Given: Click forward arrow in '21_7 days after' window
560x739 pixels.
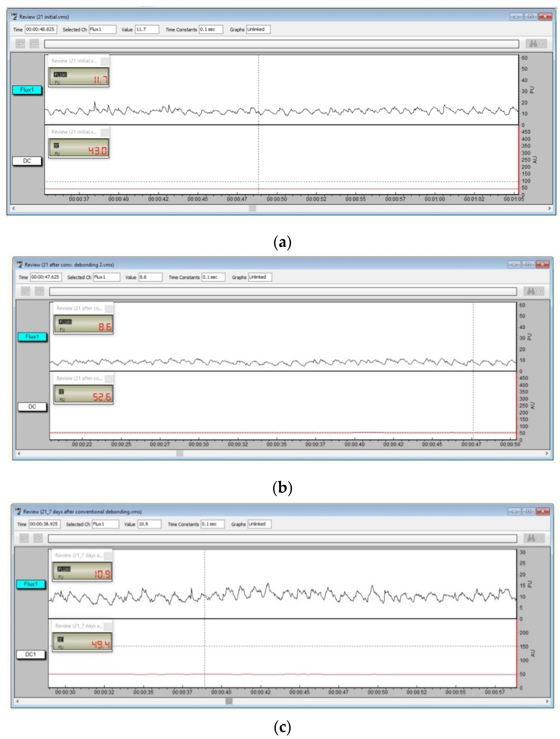Looking at the screenshot, I should [x=38, y=538].
